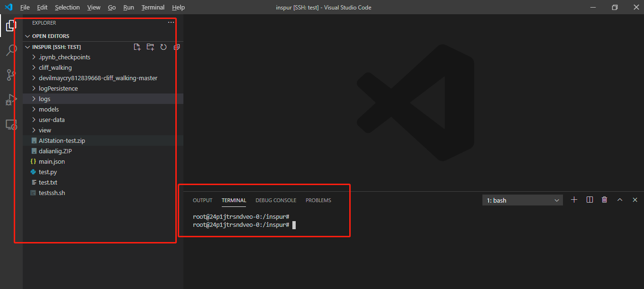Image resolution: width=644 pixels, height=289 pixels.
Task: Refresh the Explorer file tree
Action: click(163, 47)
